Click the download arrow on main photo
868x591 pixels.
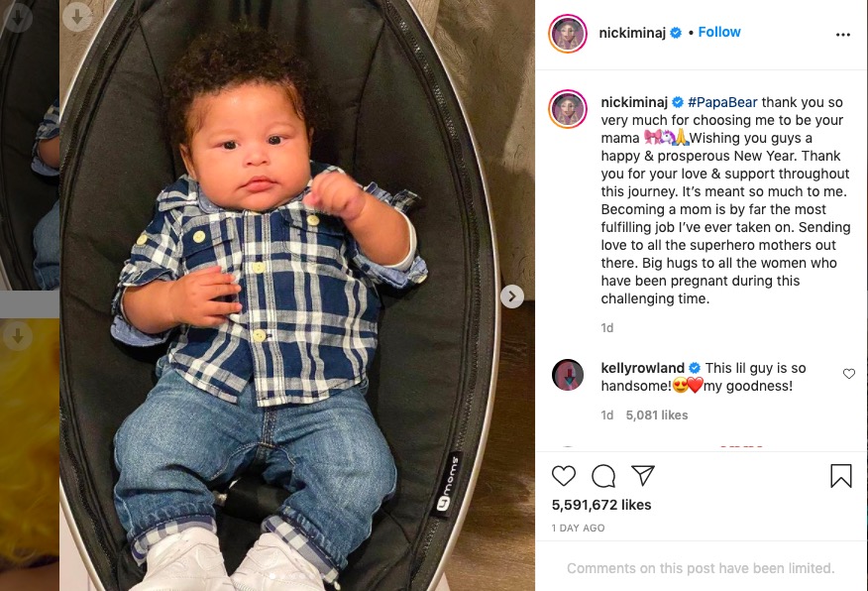[77, 18]
